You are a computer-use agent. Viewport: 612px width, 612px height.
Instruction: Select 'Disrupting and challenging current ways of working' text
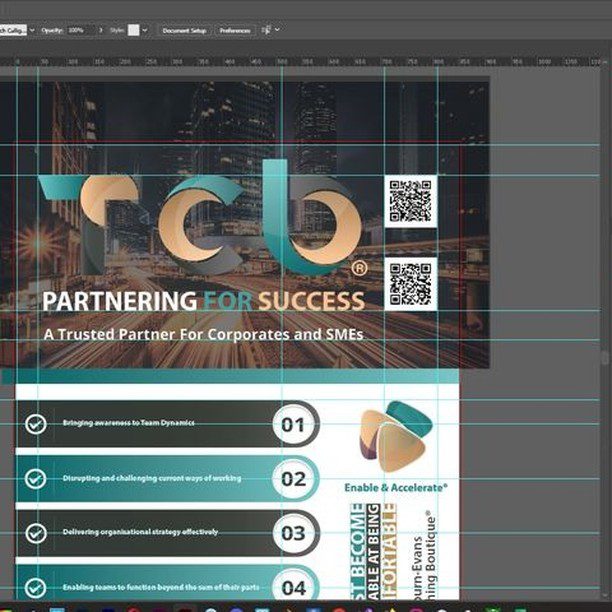[152, 478]
